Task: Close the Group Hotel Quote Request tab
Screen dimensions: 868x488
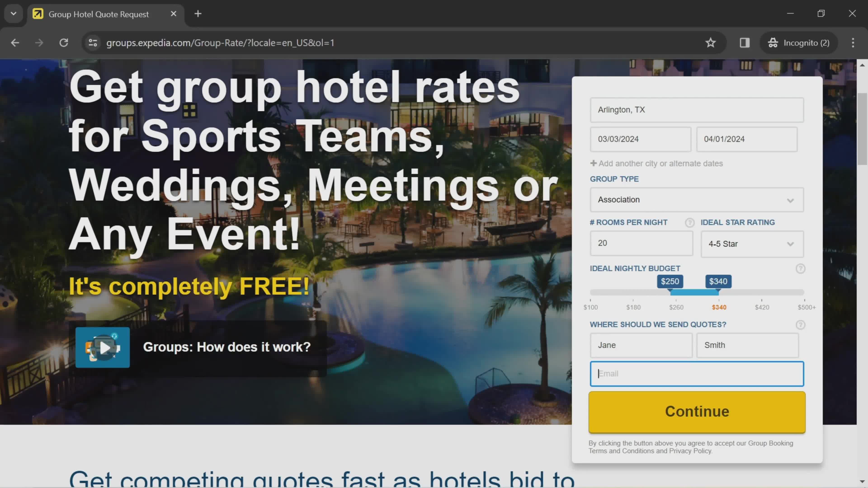Action: pyautogui.click(x=174, y=14)
